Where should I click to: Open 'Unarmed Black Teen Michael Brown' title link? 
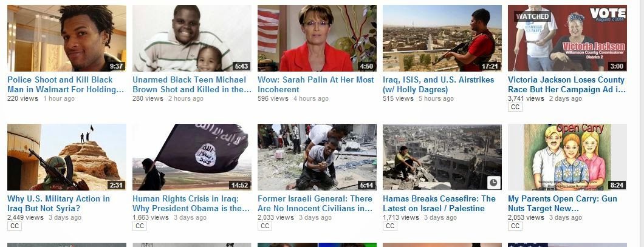point(192,84)
